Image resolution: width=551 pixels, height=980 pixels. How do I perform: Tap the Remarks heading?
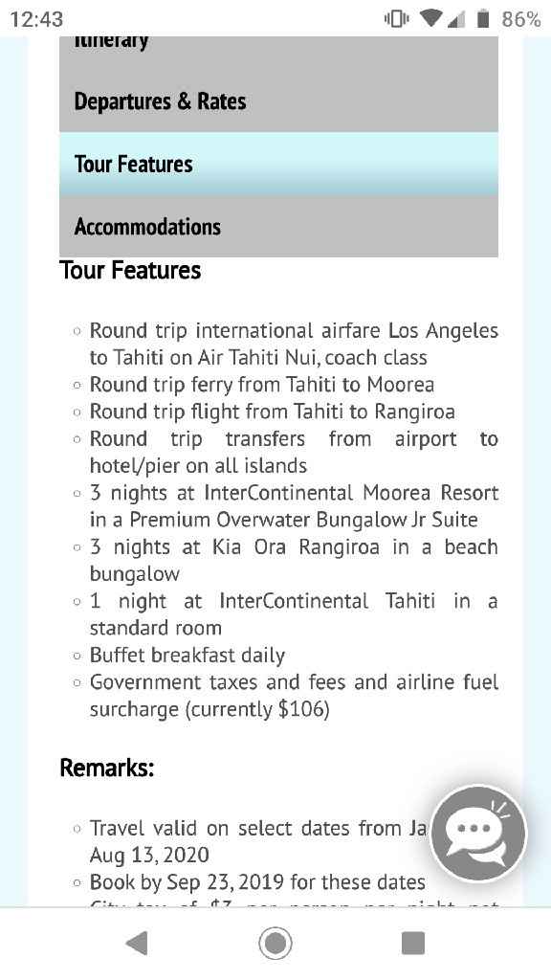[107, 767]
